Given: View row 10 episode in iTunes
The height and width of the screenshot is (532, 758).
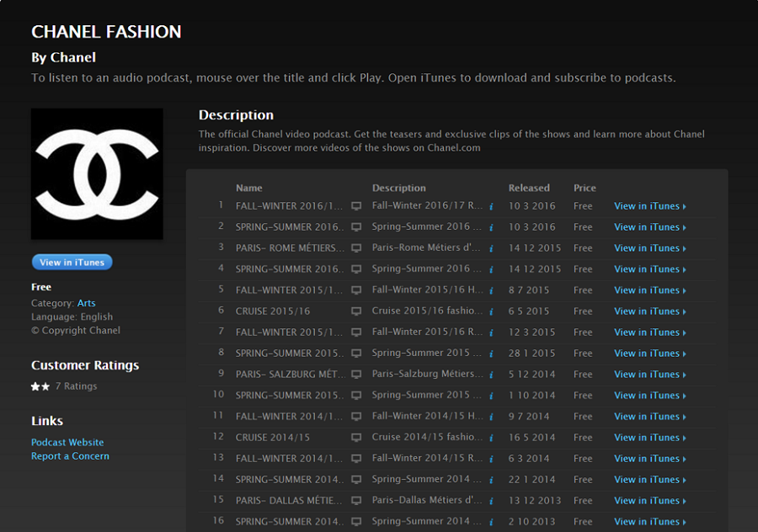Looking at the screenshot, I should [649, 396].
